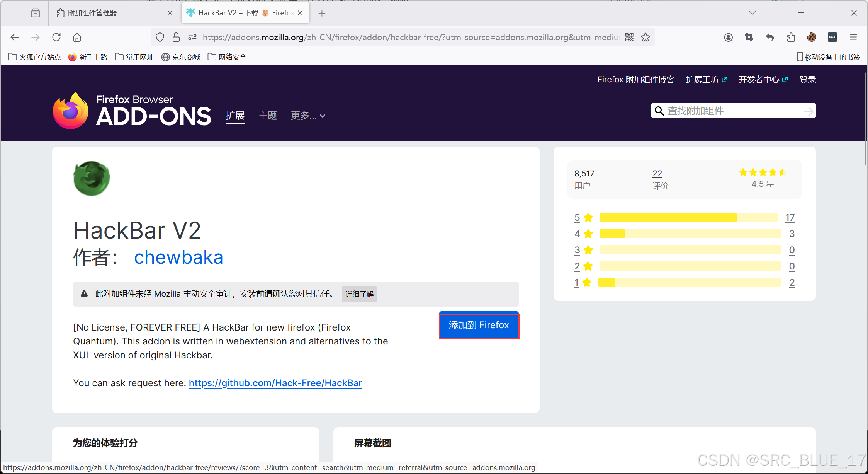Click the 添加到 Firefox button

pyautogui.click(x=479, y=325)
